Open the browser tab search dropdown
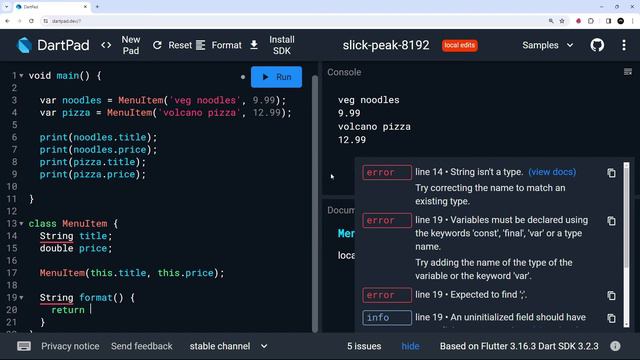The height and width of the screenshot is (360, 640). click(6, 7)
